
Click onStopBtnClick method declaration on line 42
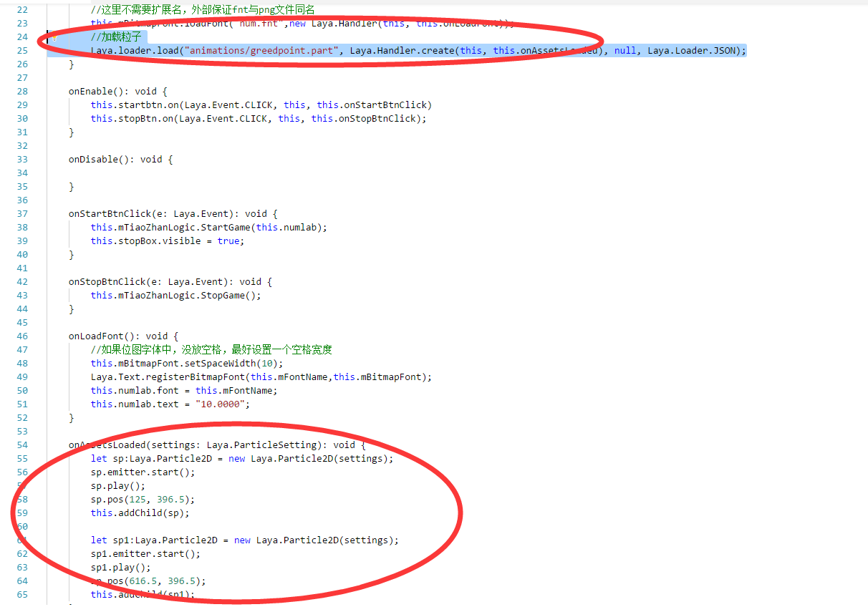point(107,282)
